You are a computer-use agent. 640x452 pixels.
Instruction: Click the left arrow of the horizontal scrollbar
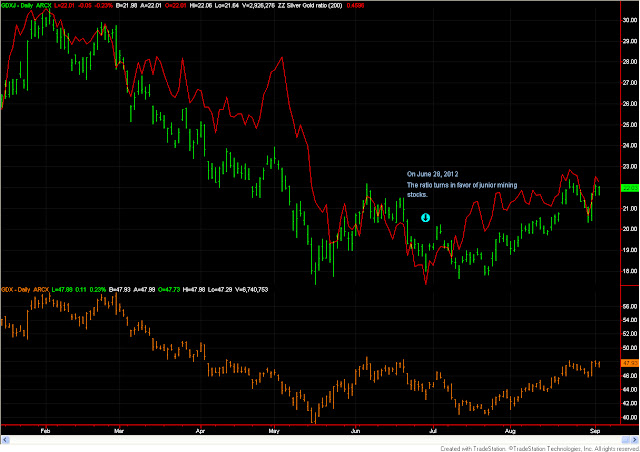[5, 440]
